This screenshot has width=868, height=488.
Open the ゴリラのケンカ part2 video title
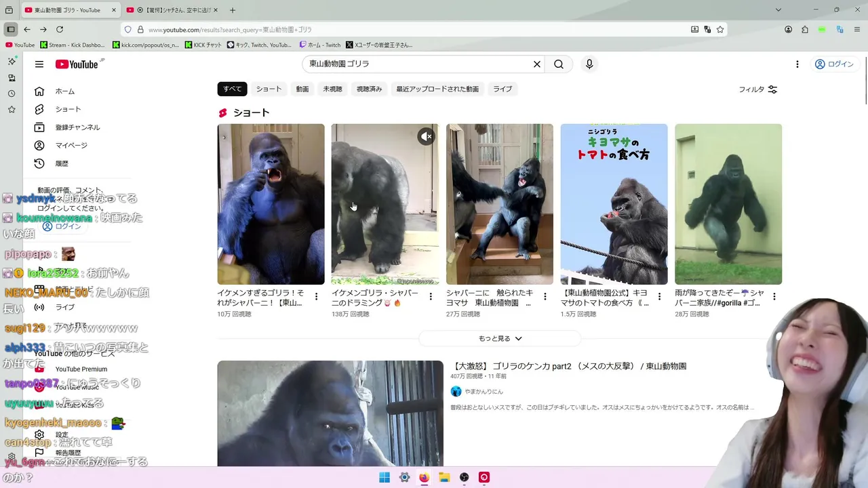tap(568, 366)
